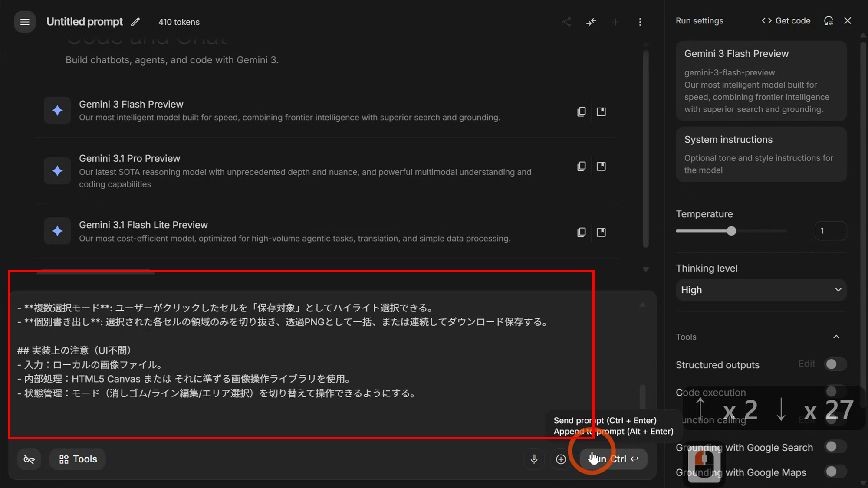Copy Gemini 3 Flash Preview model name
Image resolution: width=868 pixels, height=488 pixels.
[581, 111]
